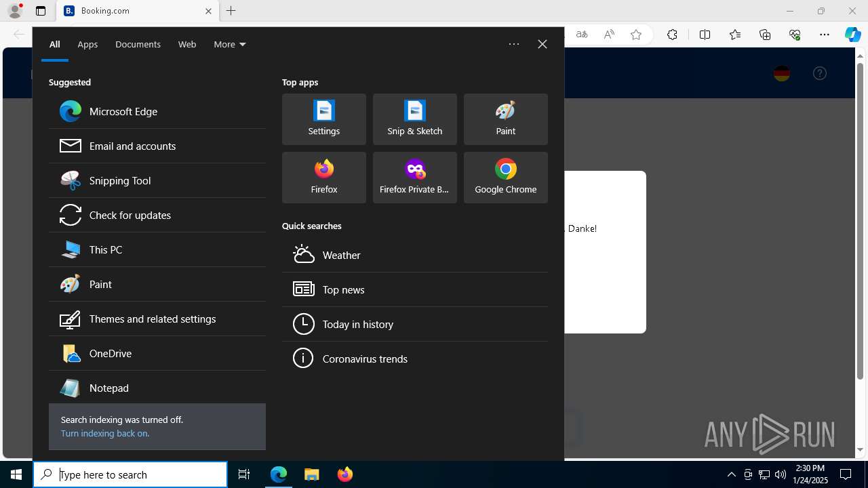Screen dimensions: 868x488
Task: Open Notepad from suggestions
Action: point(157,388)
